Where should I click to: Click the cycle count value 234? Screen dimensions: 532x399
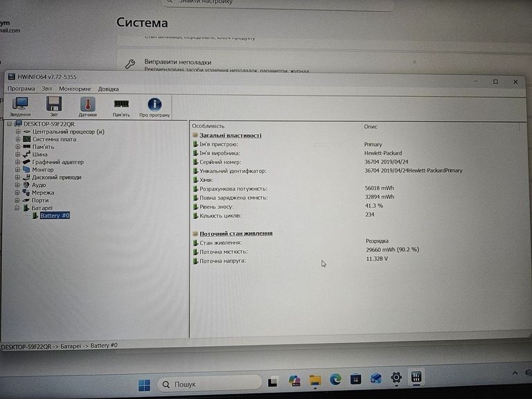(x=369, y=215)
